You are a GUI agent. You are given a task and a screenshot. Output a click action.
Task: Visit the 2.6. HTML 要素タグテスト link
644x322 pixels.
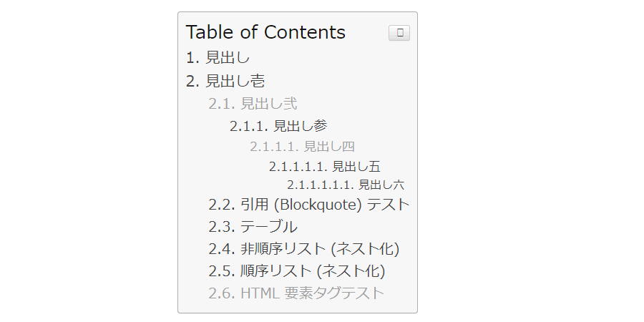click(x=296, y=293)
